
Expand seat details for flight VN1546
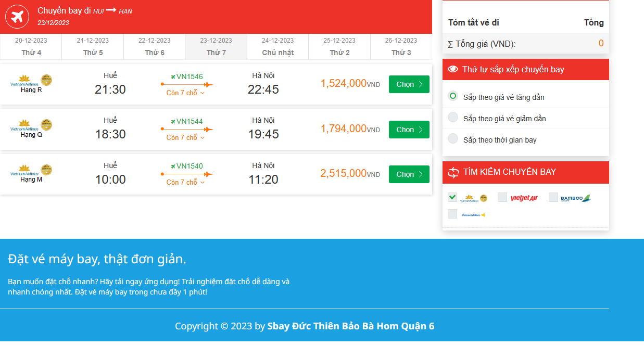[186, 93]
